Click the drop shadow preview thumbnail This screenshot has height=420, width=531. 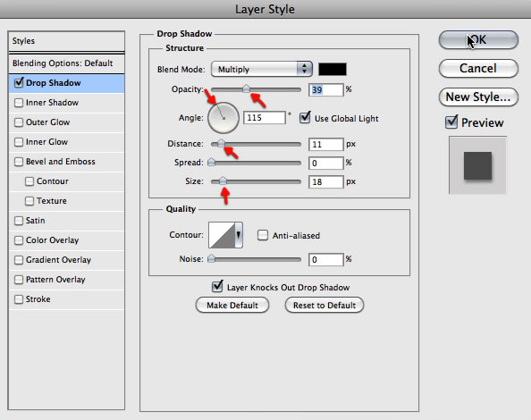pos(478,165)
